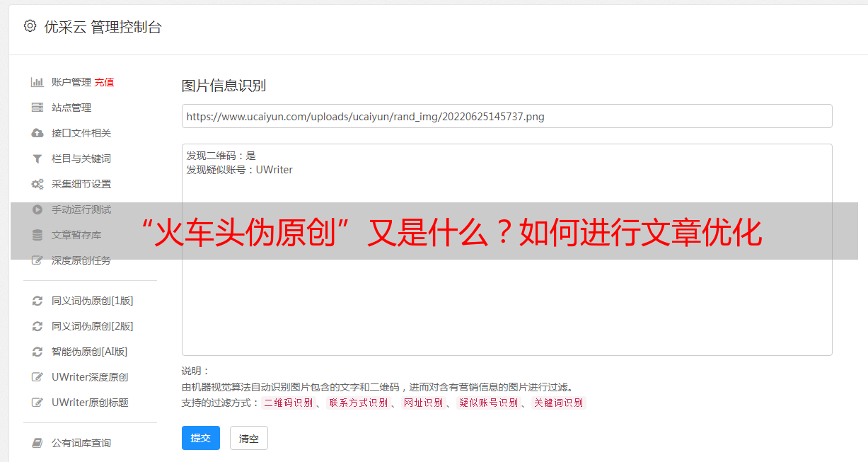Open the book icon for 公有词库查询
The height and width of the screenshot is (462, 868).
(x=37, y=443)
